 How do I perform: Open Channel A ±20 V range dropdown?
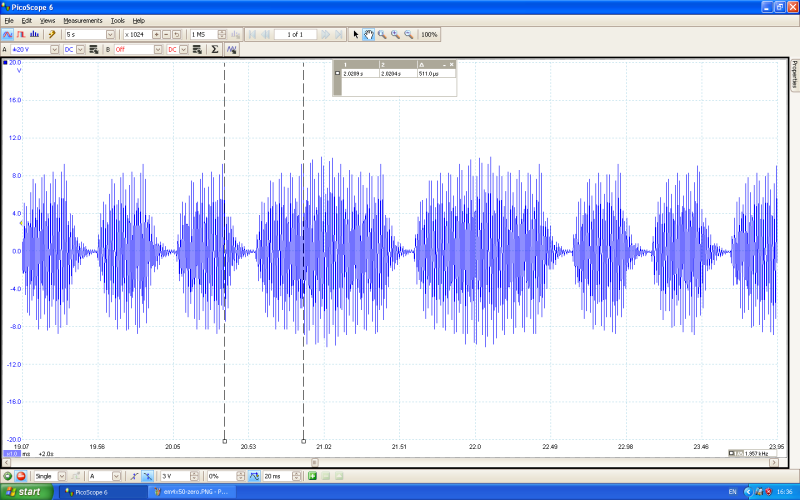55,49
